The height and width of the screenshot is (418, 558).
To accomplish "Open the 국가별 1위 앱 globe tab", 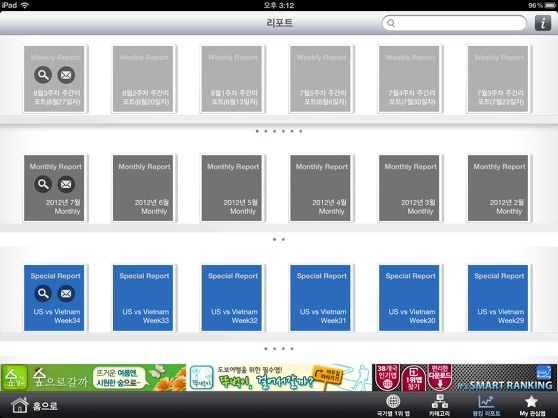I will (x=393, y=406).
